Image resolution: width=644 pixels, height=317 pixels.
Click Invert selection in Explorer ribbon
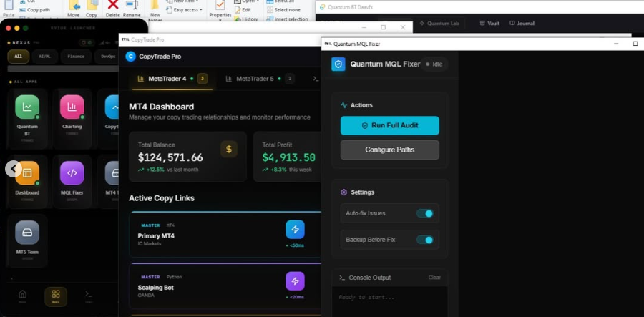[x=287, y=19]
